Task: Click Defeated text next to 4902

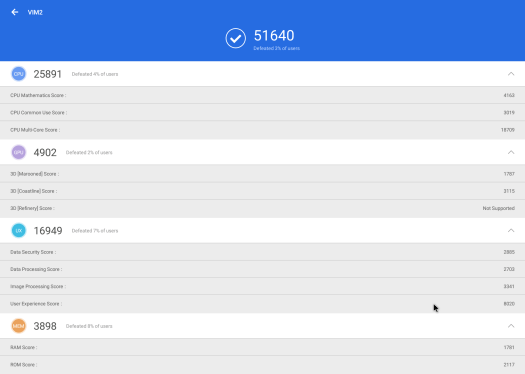Action: pyautogui.click(x=89, y=152)
